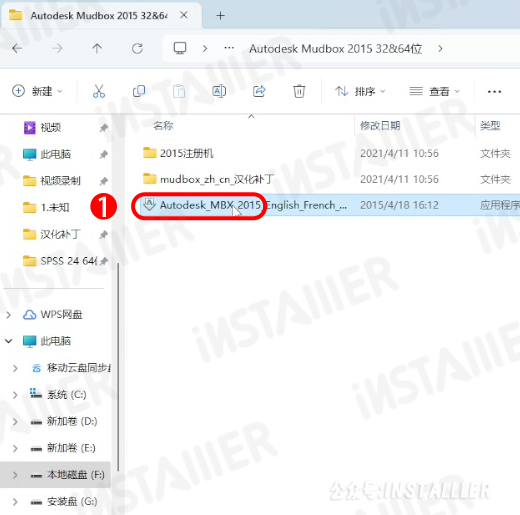Click the Cut scissors icon
The width and height of the screenshot is (520, 515).
(x=99, y=91)
